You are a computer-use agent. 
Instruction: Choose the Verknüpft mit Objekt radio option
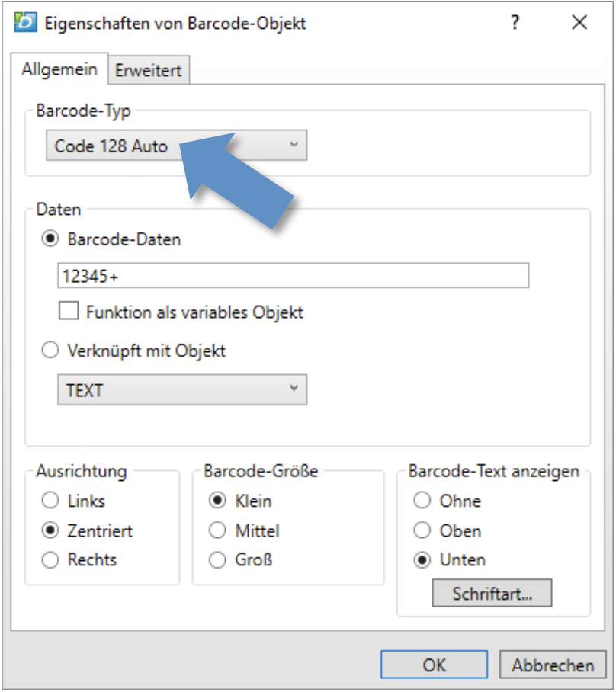point(50,351)
